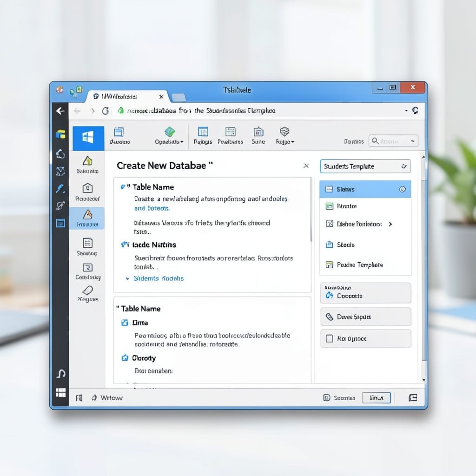476x476 pixels.
Task: Open the Windows start button in dark sidebar
Action: pos(61,392)
